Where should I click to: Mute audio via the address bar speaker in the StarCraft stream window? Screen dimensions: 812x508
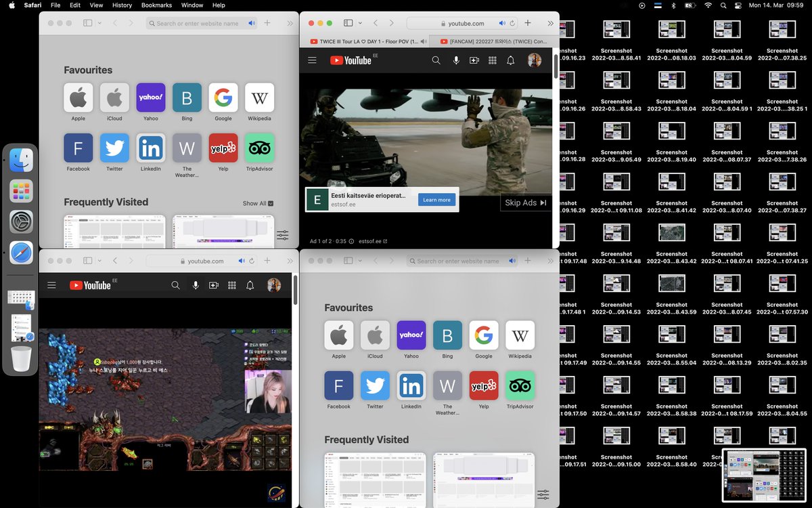tap(242, 261)
